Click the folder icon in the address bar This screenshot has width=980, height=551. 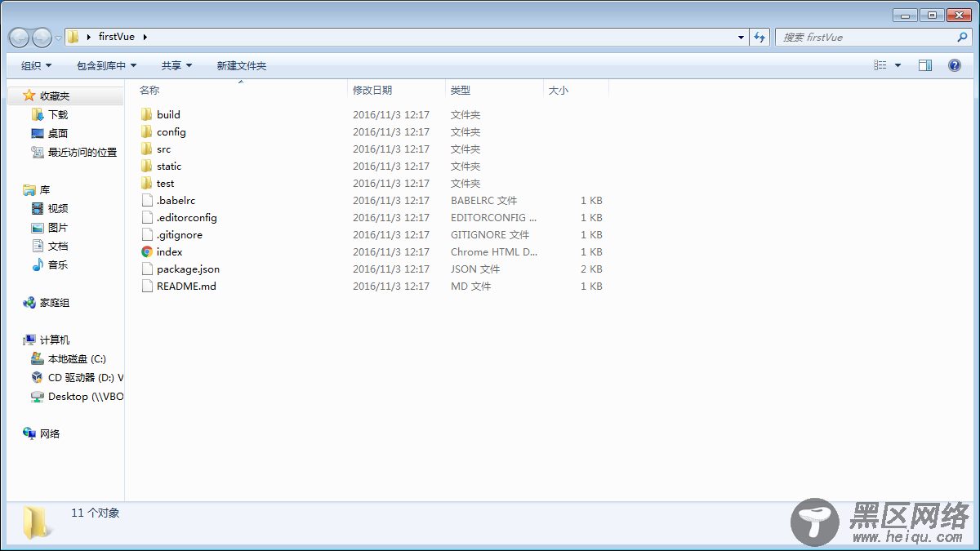click(x=73, y=37)
